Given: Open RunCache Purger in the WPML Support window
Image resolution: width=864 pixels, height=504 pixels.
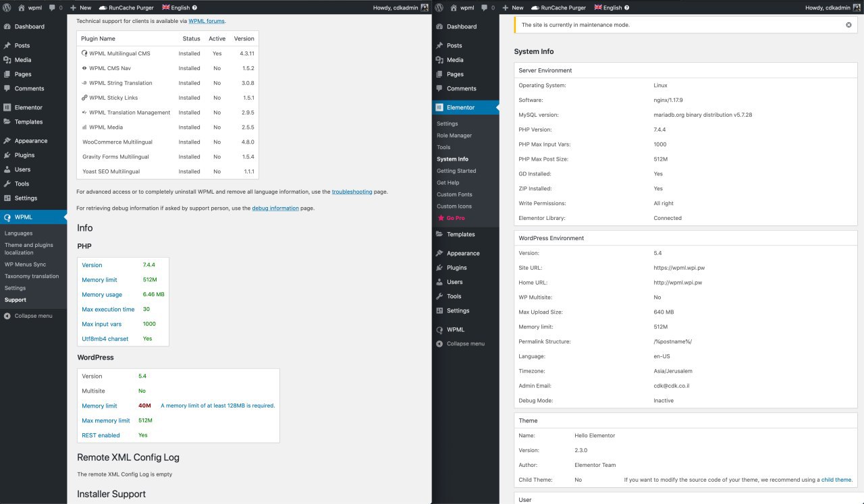Looking at the screenshot, I should point(126,7).
